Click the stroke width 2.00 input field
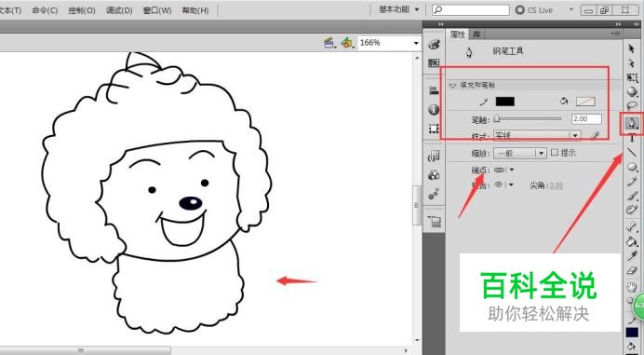644x355 pixels. pyautogui.click(x=586, y=119)
